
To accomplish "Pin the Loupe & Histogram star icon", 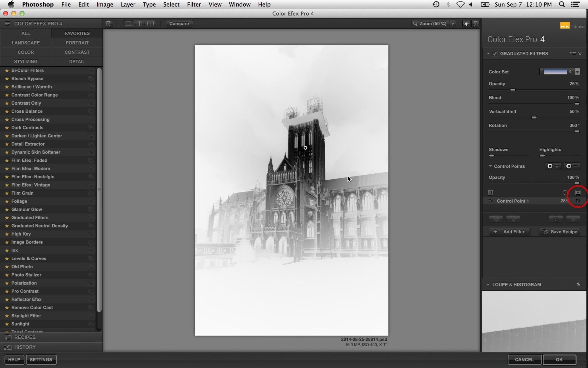I will click(578, 284).
